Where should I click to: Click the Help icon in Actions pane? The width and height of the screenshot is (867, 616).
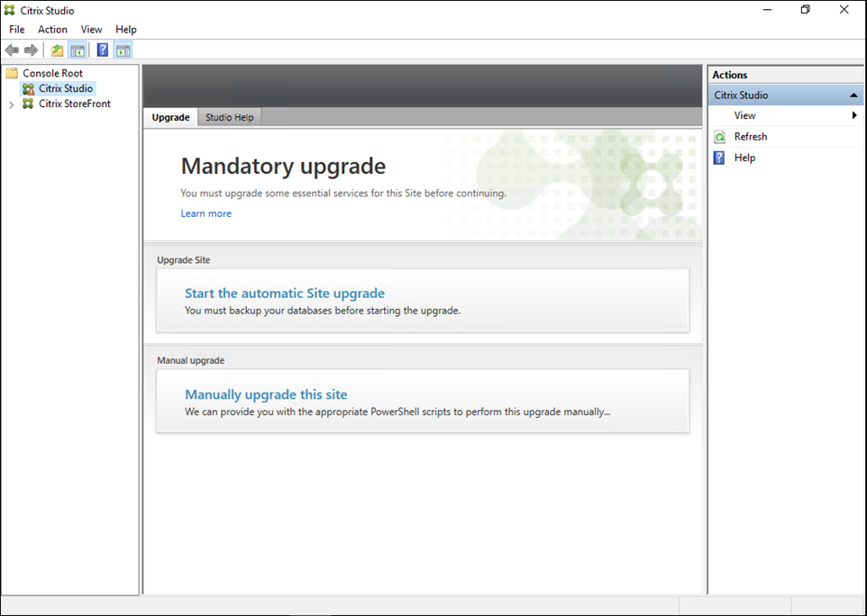(x=719, y=158)
